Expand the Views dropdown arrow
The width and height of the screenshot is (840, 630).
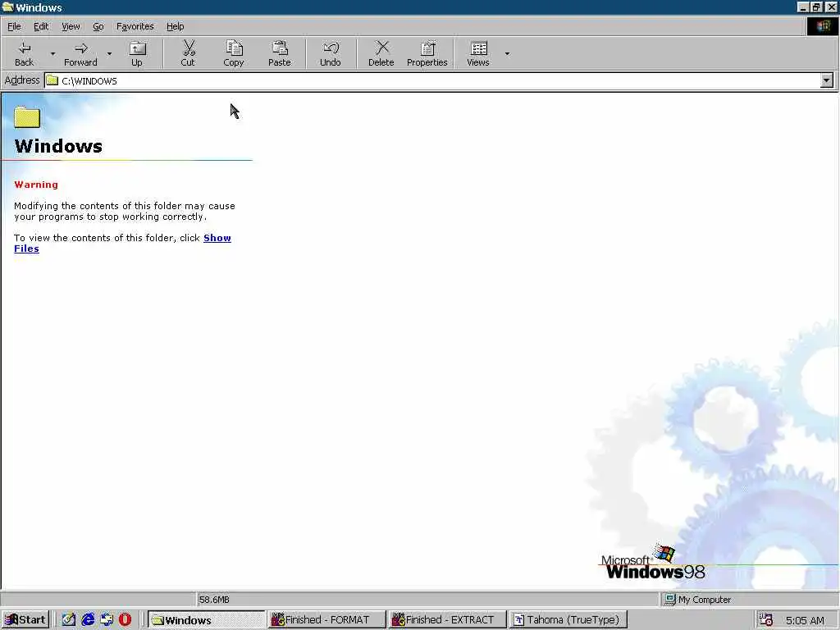coord(507,53)
